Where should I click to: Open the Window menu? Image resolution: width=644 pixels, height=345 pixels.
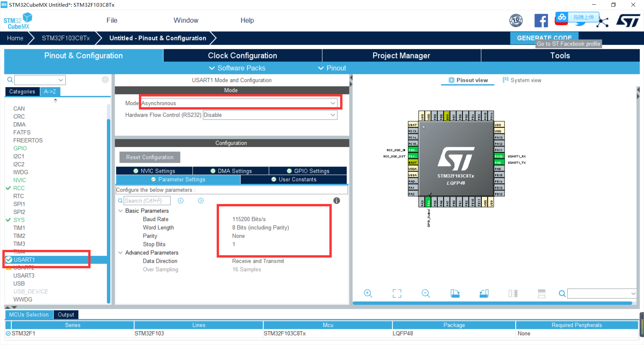coord(185,20)
